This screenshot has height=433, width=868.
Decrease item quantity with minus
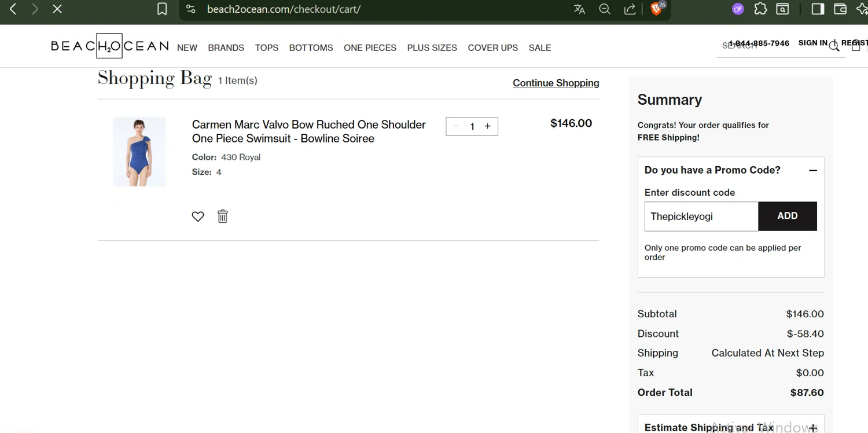point(456,126)
